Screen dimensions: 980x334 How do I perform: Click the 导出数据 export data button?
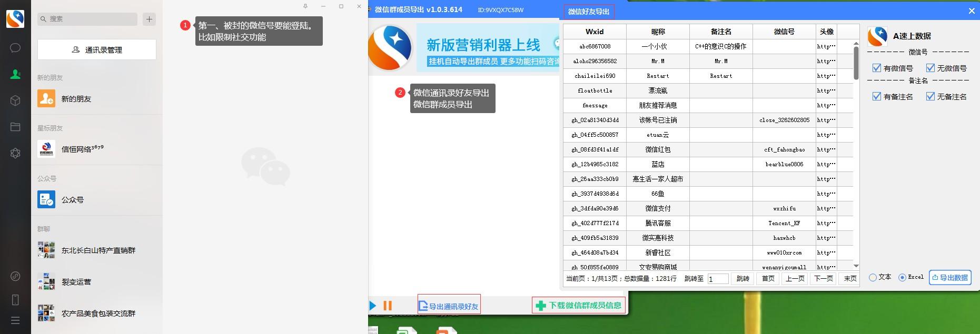pos(950,277)
